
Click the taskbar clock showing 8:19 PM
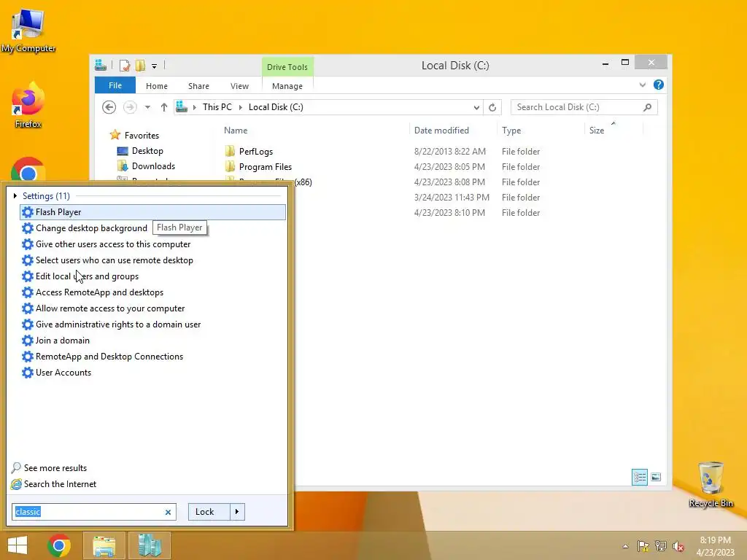(715, 546)
